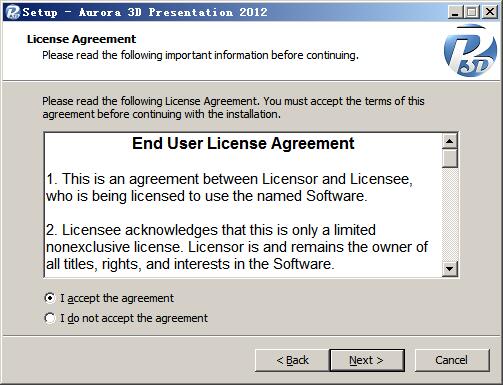
Task: Click the disabled maximize button in title bar
Action: pos(472,12)
